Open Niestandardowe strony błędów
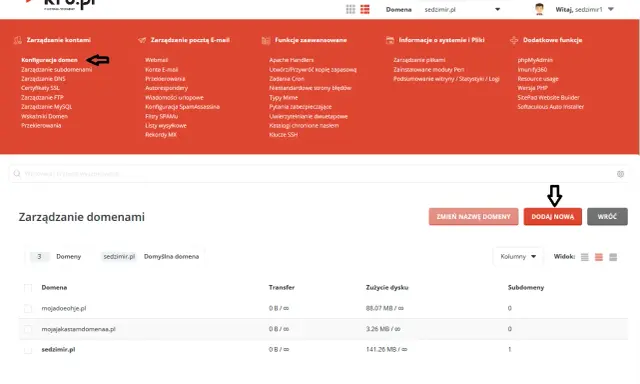 310,88
